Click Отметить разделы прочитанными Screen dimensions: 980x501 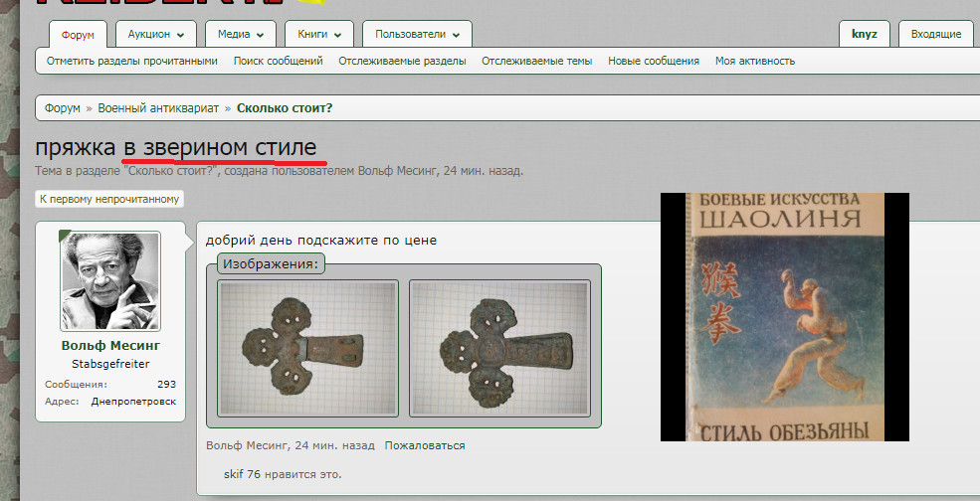pyautogui.click(x=132, y=62)
